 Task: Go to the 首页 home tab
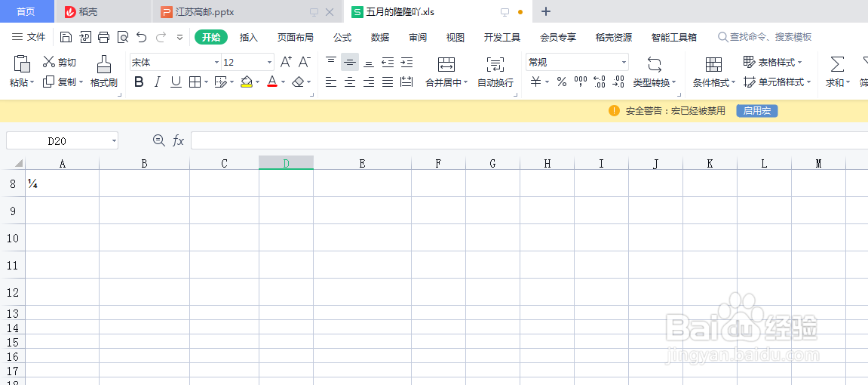[x=26, y=11]
